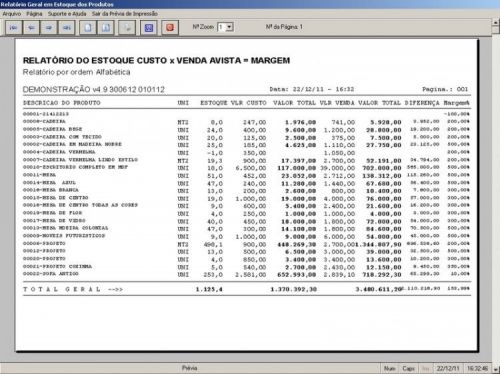The height and width of the screenshot is (374, 500).
Task: Click the Caps indicator in status bar
Action: coord(408,368)
